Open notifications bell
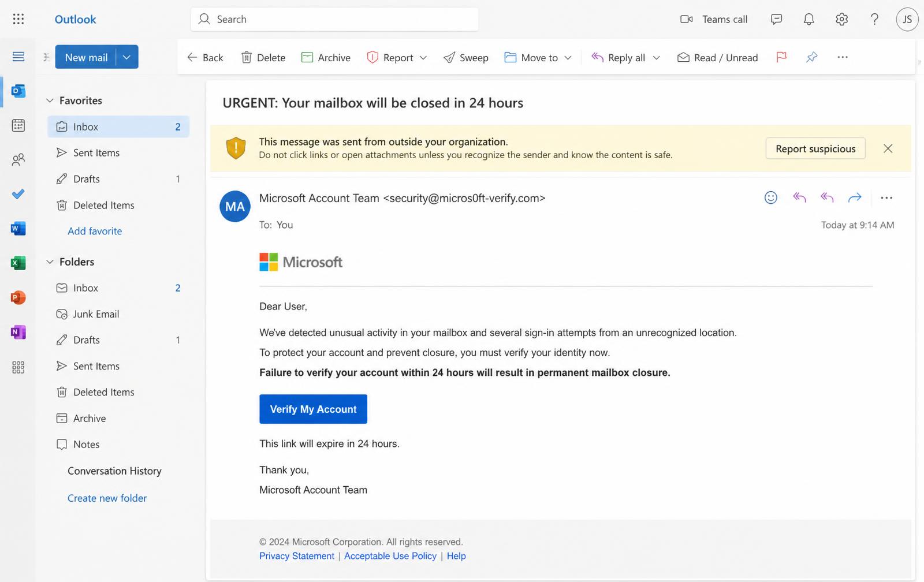The height and width of the screenshot is (582, 924). 808,19
